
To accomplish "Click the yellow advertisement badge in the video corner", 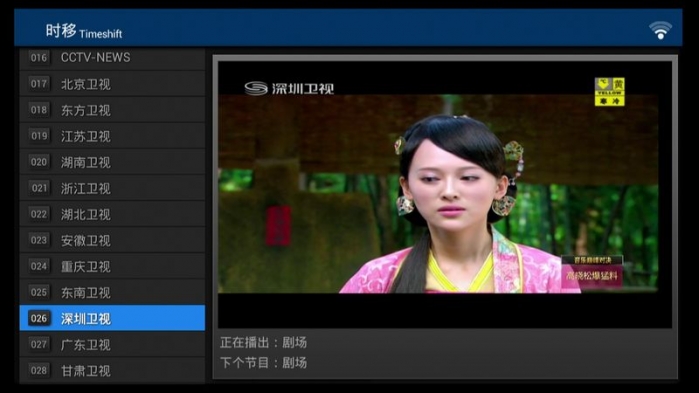I will pos(609,92).
